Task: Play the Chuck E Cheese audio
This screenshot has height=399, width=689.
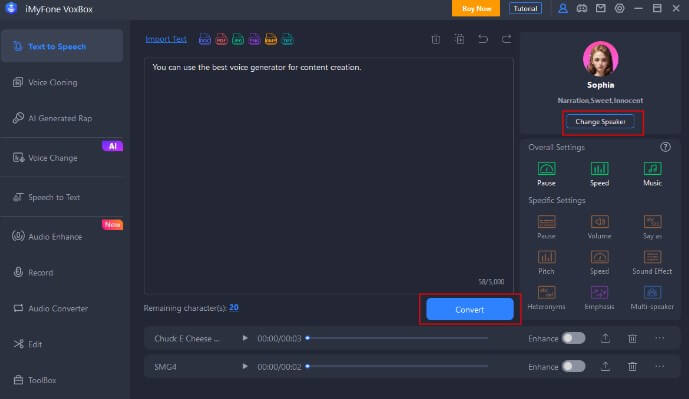Action: 245,338
